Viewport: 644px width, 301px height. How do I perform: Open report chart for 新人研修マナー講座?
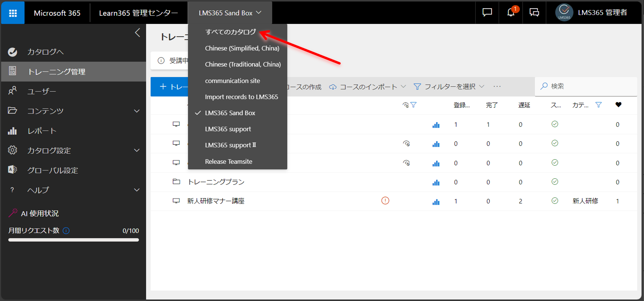point(436,202)
